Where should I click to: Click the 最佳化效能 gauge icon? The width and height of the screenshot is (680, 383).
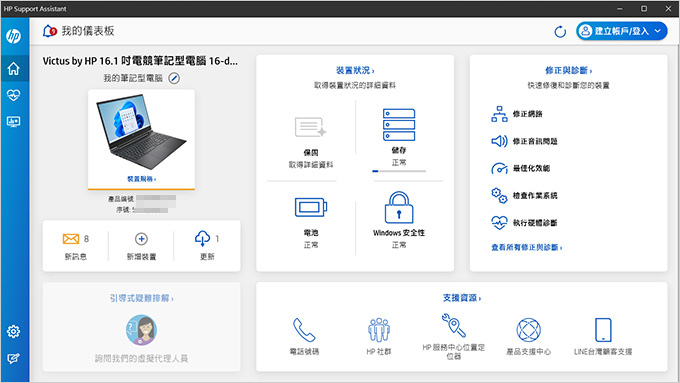[499, 168]
